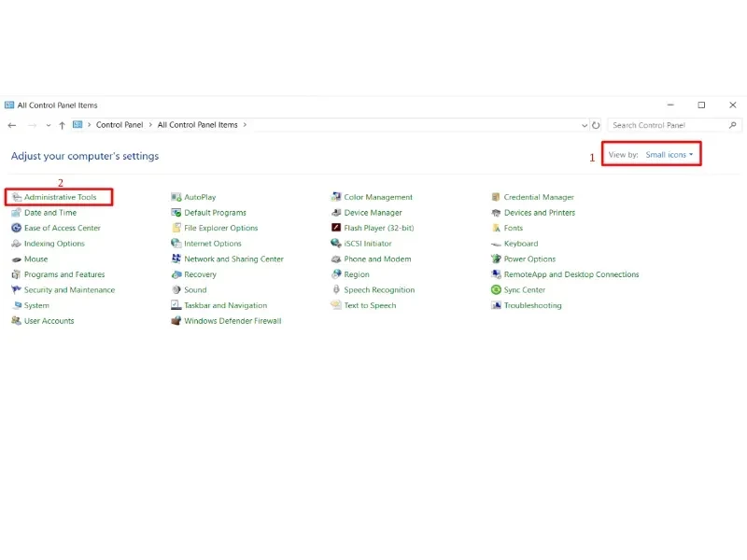The width and height of the screenshot is (747, 560).
Task: Open the Mouse settings icon
Action: coord(17,259)
